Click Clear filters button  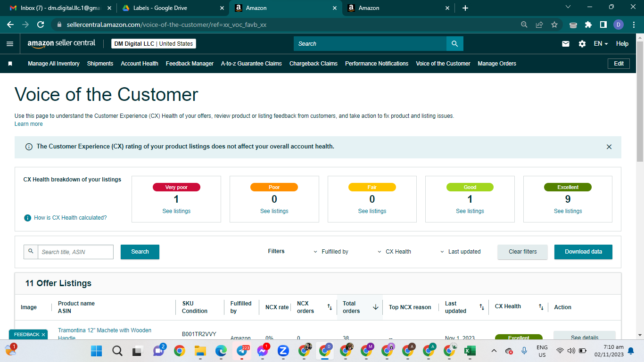click(x=522, y=252)
